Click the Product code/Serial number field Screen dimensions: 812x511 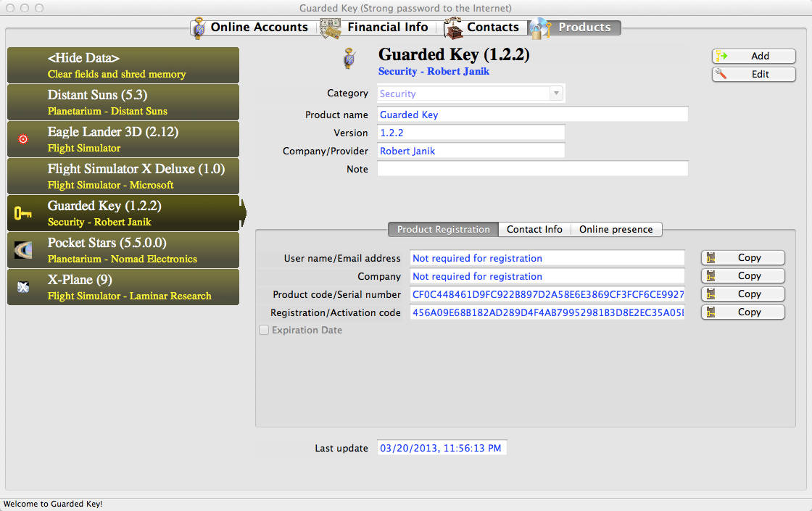[547, 294]
